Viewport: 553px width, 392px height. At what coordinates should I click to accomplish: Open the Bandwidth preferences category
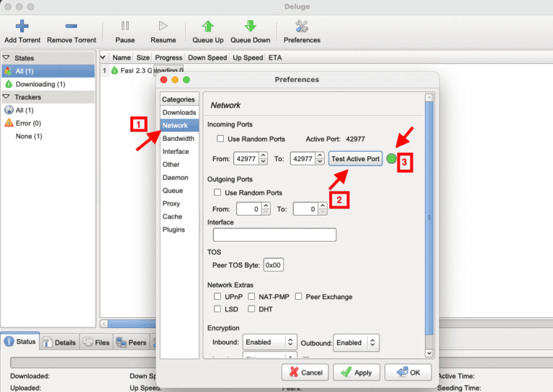(x=179, y=138)
